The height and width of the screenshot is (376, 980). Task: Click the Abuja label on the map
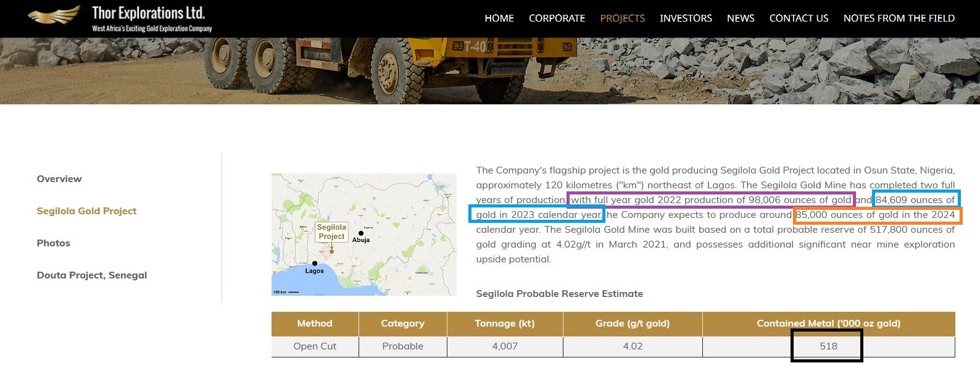click(361, 240)
